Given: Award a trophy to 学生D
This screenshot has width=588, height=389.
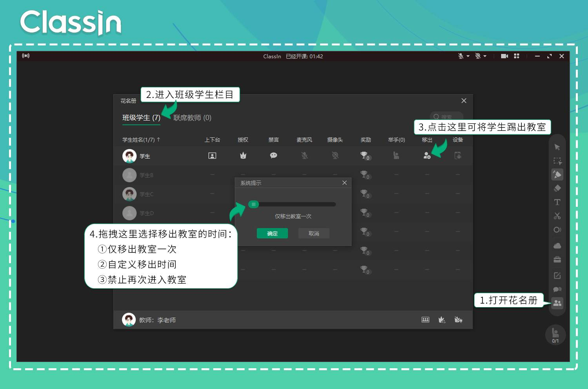Looking at the screenshot, I should pyautogui.click(x=365, y=213).
